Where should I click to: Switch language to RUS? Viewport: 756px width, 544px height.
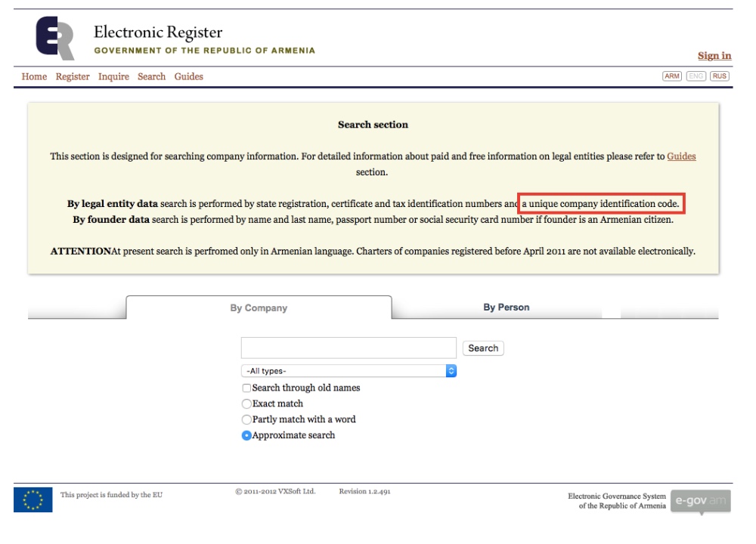(720, 76)
